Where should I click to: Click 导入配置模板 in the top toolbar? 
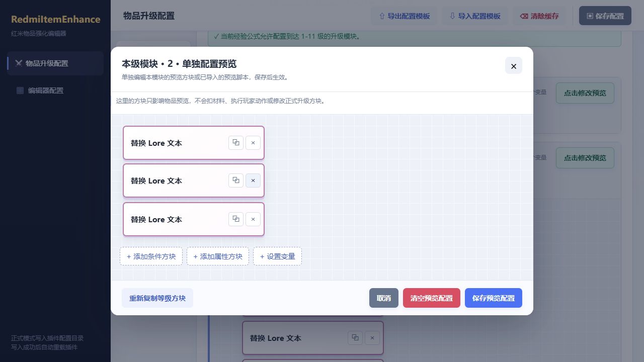[x=475, y=16]
